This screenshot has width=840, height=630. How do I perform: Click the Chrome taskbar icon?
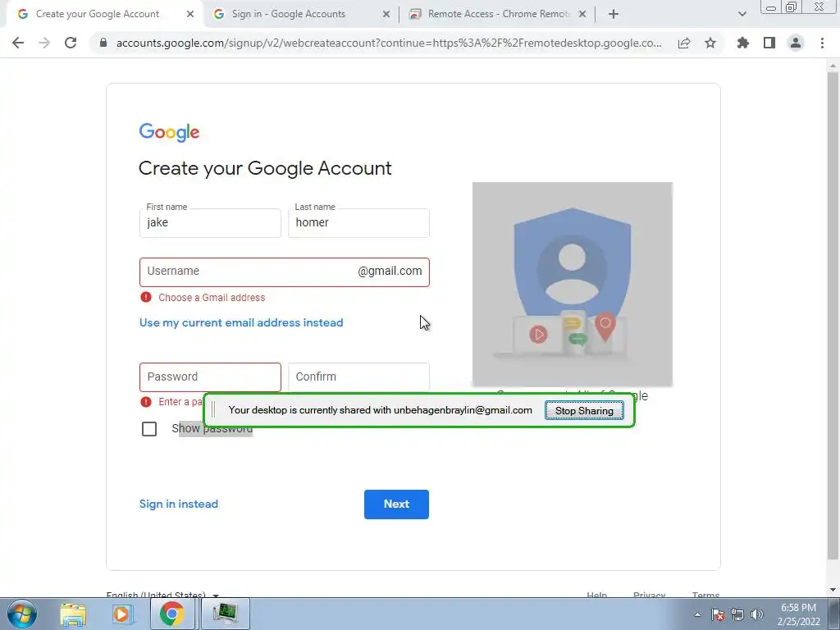click(171, 614)
